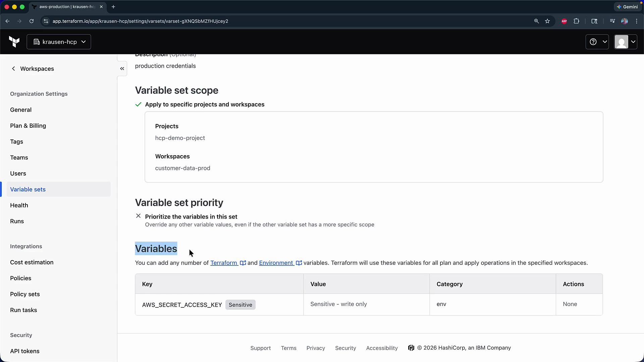Open the Health settings page
Viewport: 644px width, 362px height.
19,205
